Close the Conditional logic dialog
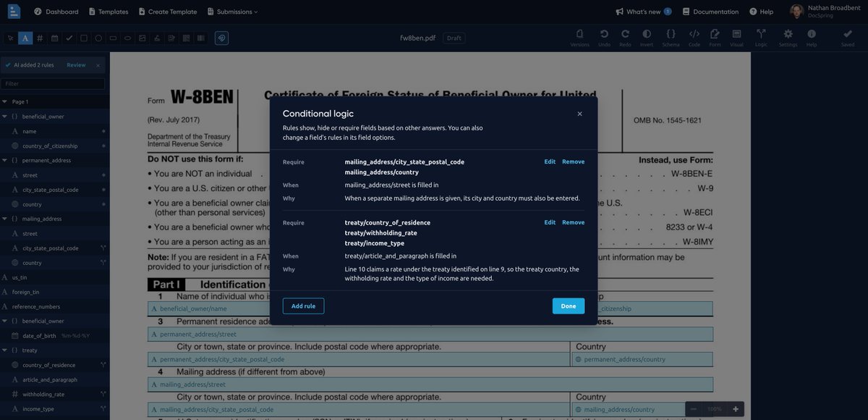Screen dimensions: 868x420 (579, 114)
